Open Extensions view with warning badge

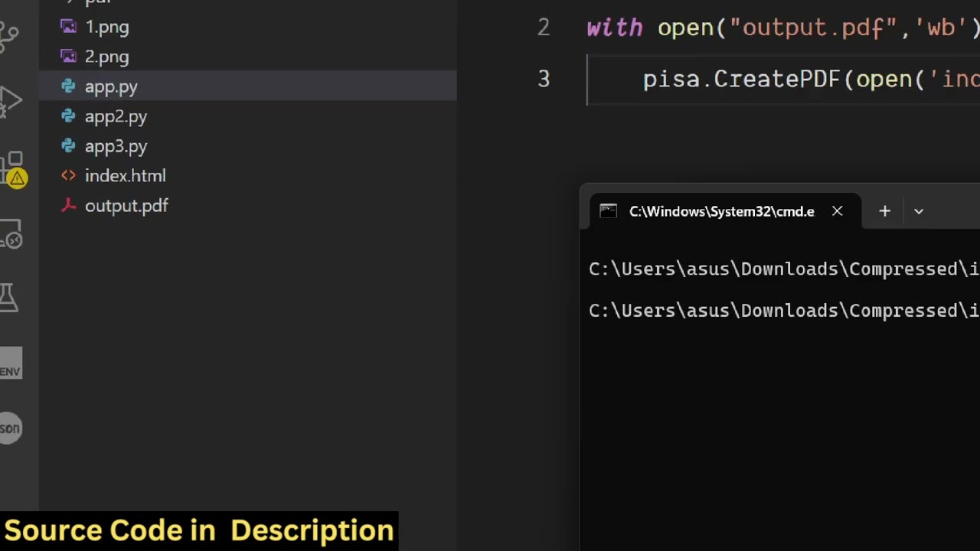click(x=14, y=168)
